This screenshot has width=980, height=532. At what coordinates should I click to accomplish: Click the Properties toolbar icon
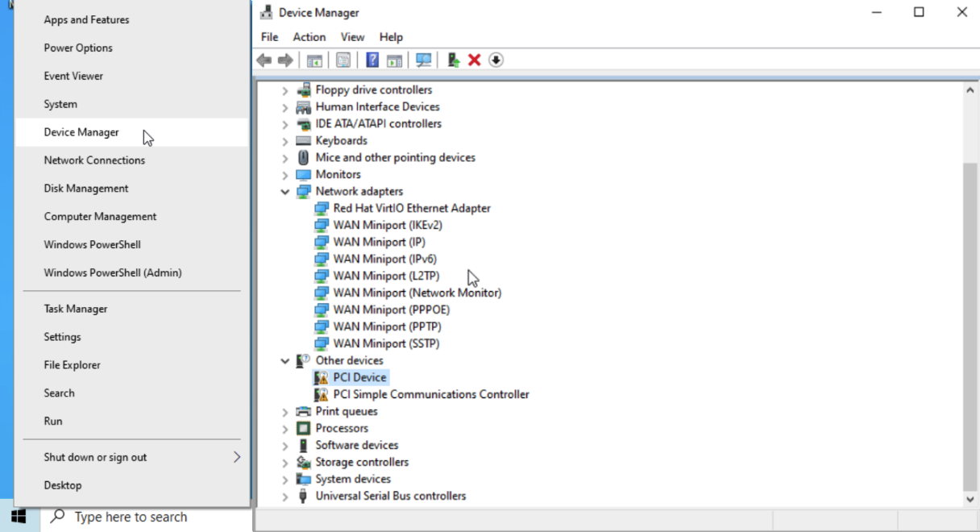[x=343, y=60]
